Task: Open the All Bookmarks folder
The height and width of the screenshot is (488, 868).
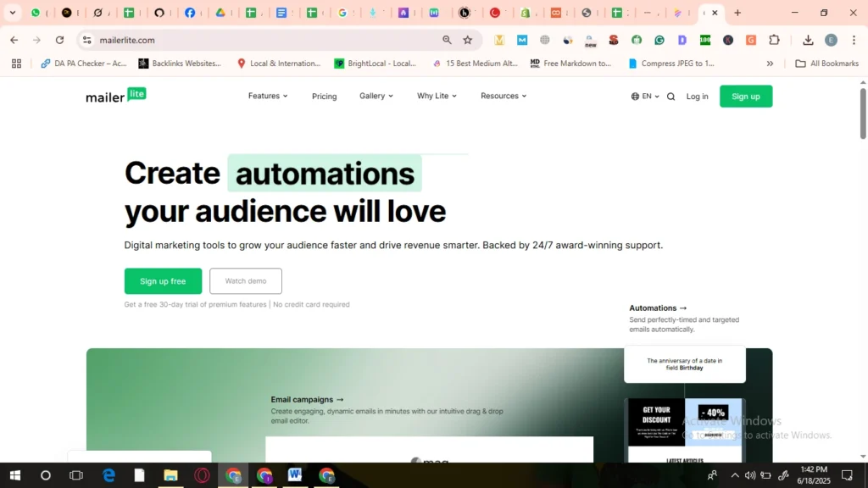Action: [827, 64]
